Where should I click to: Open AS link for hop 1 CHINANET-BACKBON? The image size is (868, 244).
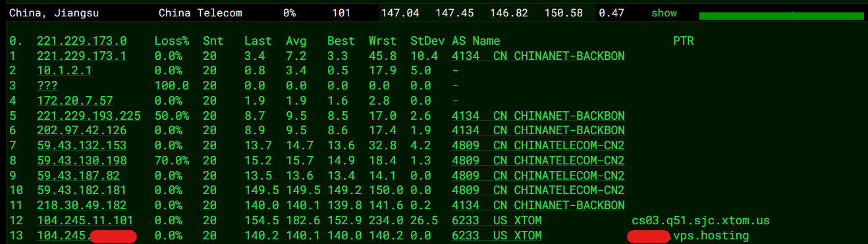coord(538,56)
